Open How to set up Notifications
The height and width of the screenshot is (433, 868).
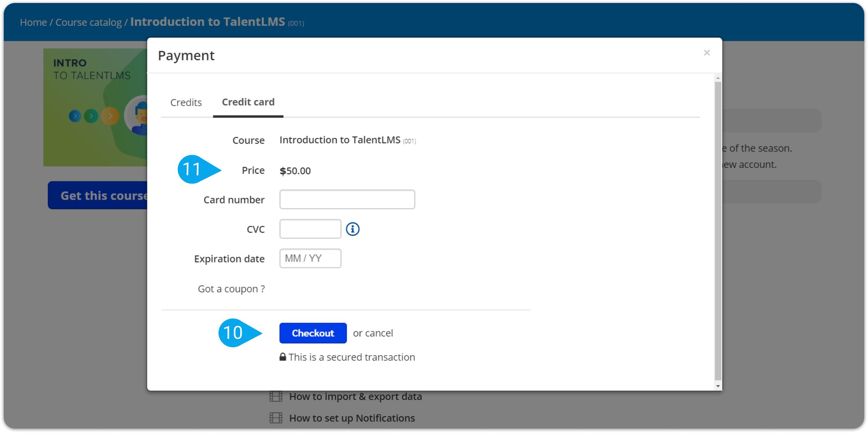pyautogui.click(x=352, y=418)
